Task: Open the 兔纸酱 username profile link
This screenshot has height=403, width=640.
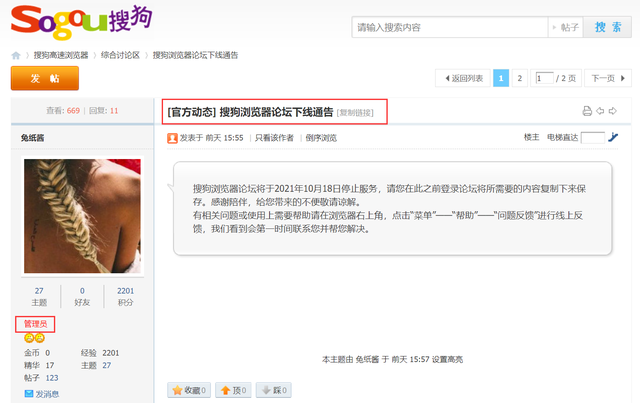Action: [32, 138]
